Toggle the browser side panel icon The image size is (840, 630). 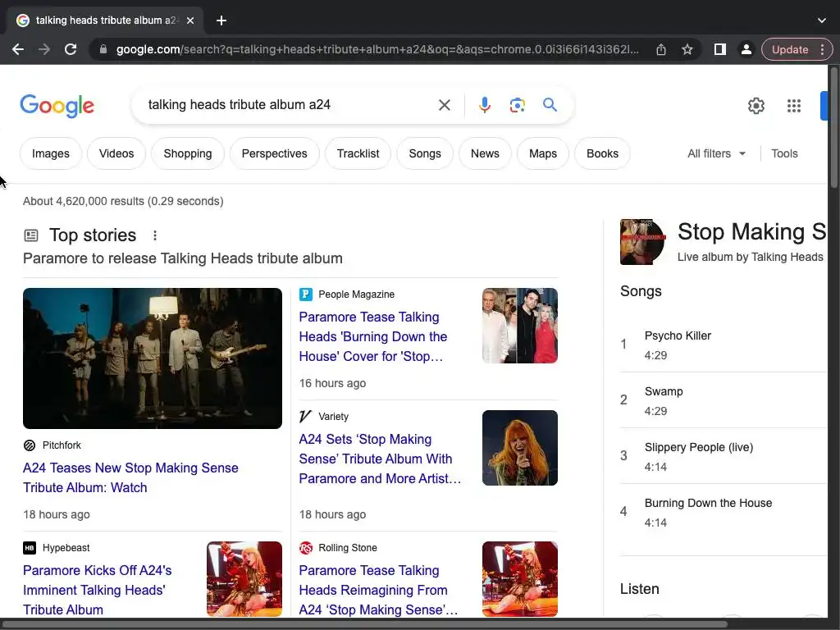720,49
